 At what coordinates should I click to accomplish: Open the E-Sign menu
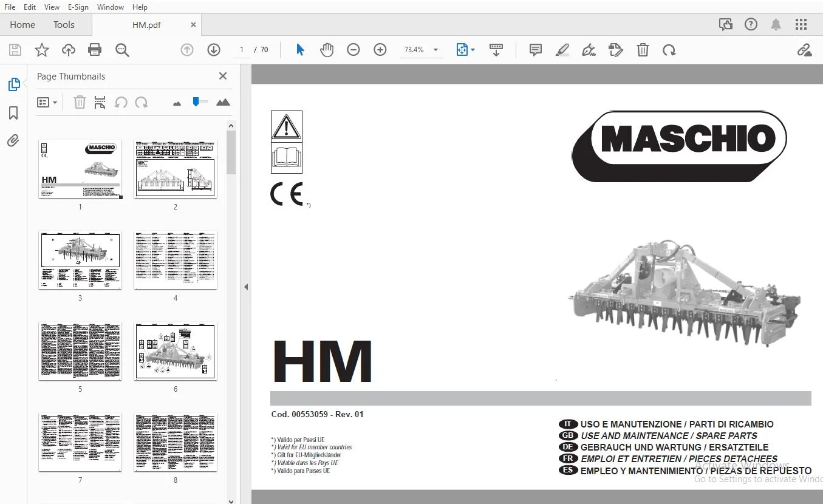[78, 7]
